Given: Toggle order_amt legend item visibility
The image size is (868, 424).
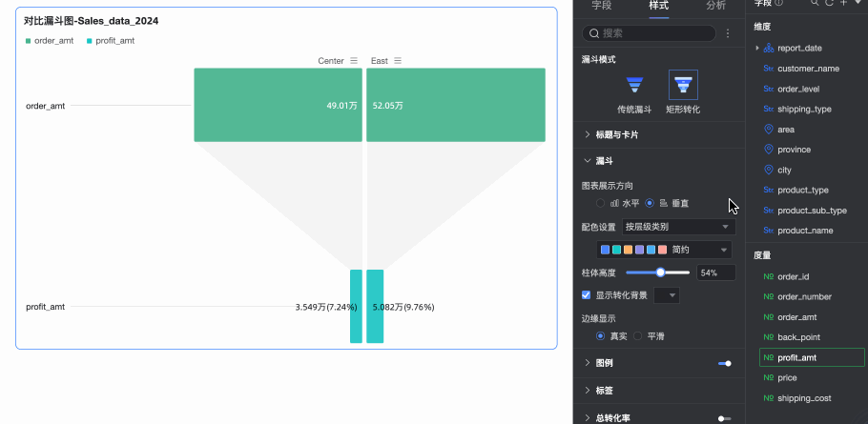Looking at the screenshot, I should [x=50, y=40].
